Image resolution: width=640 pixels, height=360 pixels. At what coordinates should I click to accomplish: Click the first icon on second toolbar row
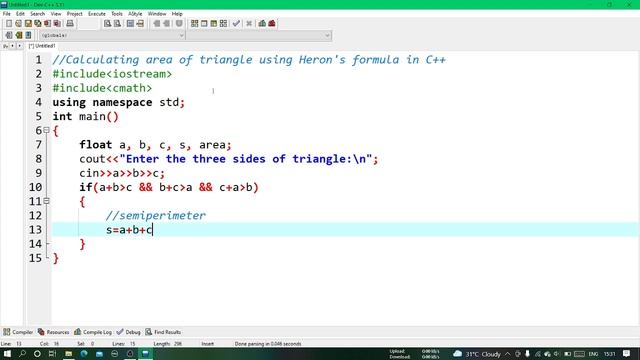point(9,35)
